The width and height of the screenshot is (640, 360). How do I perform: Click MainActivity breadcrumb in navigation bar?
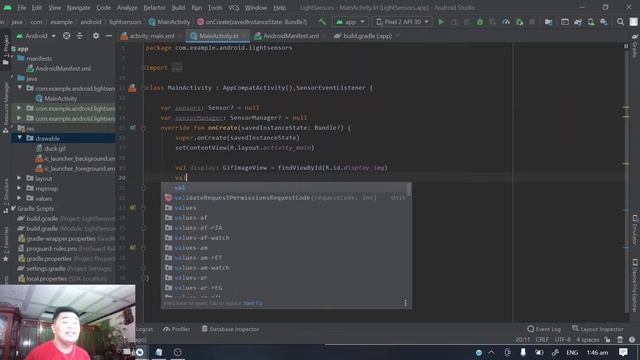coord(169,22)
